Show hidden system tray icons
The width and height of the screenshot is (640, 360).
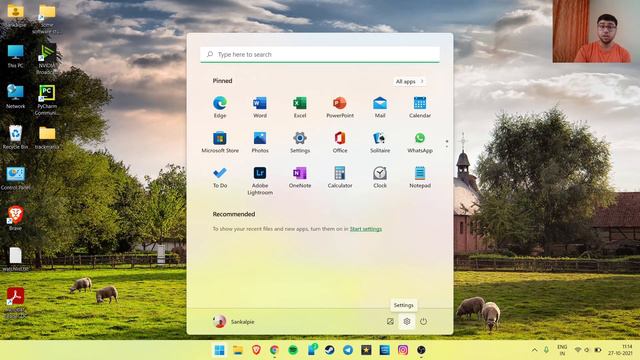[x=534, y=350]
